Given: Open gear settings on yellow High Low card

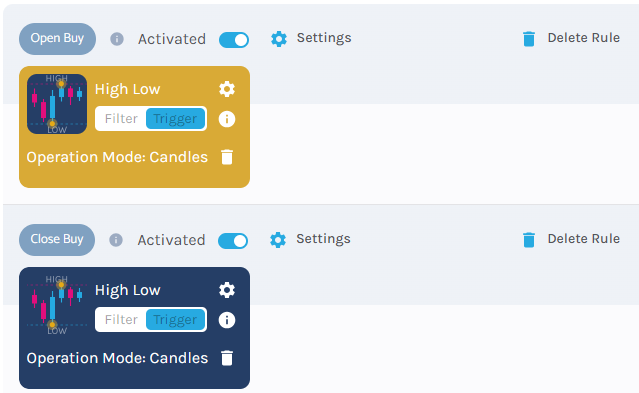Looking at the screenshot, I should tap(227, 89).
